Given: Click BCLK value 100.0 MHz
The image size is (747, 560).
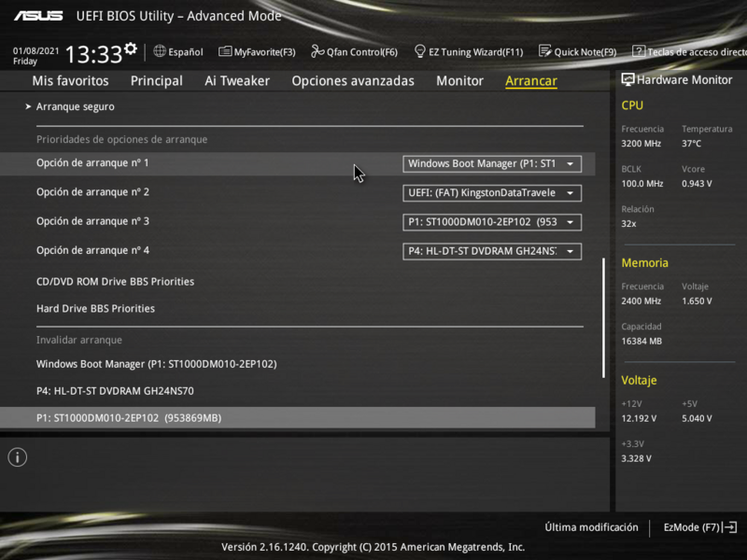Looking at the screenshot, I should (x=642, y=183).
